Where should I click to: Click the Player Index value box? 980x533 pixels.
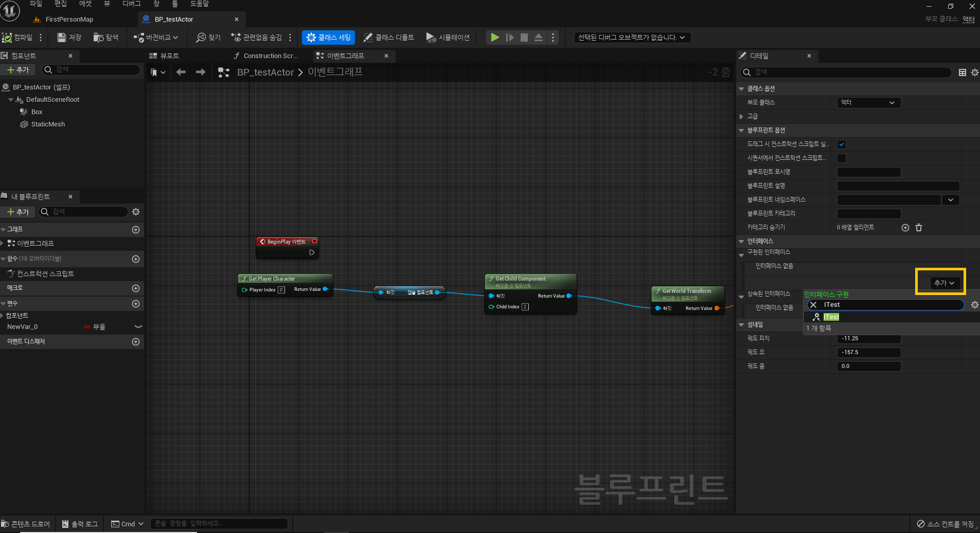pyautogui.click(x=281, y=290)
